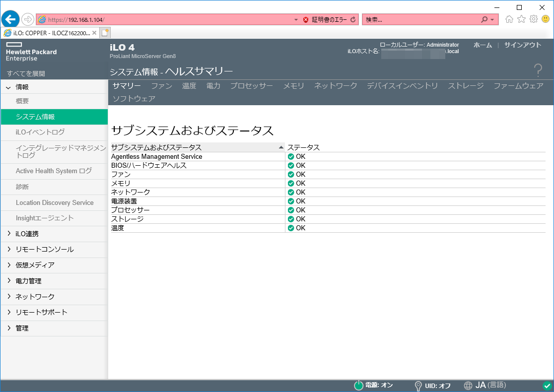Switch to the ストレージ tab
554x392 pixels.
pyautogui.click(x=466, y=86)
